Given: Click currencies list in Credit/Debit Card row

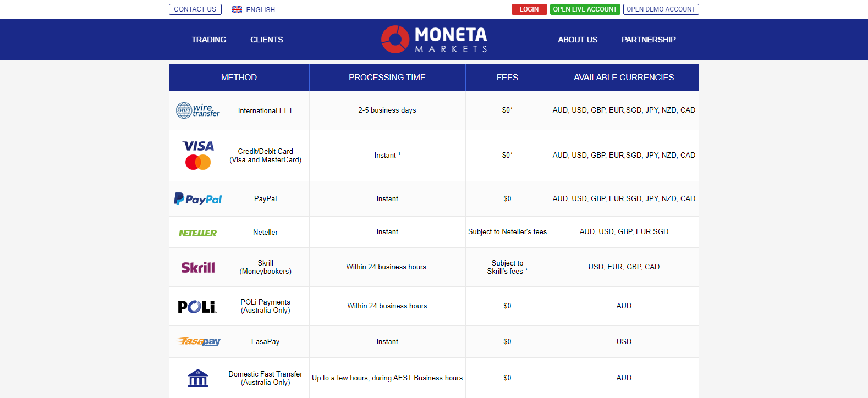Looking at the screenshot, I should [x=624, y=156].
